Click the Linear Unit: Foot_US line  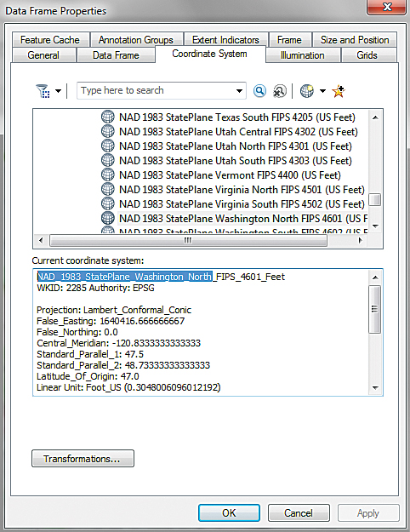tap(128, 387)
